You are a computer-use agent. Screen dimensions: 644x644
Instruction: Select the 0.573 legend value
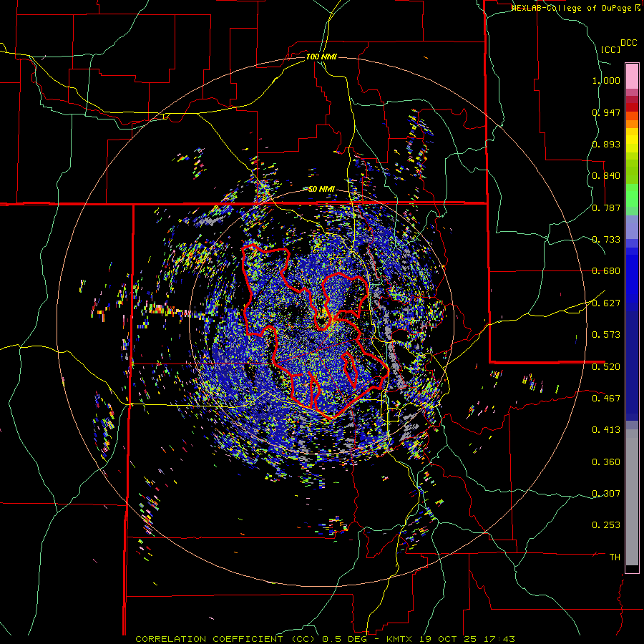coord(606,335)
